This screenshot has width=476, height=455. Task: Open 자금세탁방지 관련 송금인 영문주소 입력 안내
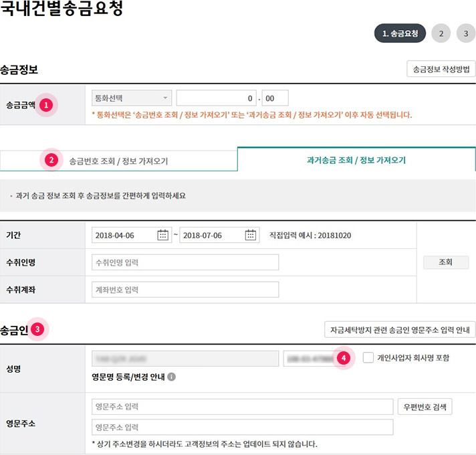(400, 329)
